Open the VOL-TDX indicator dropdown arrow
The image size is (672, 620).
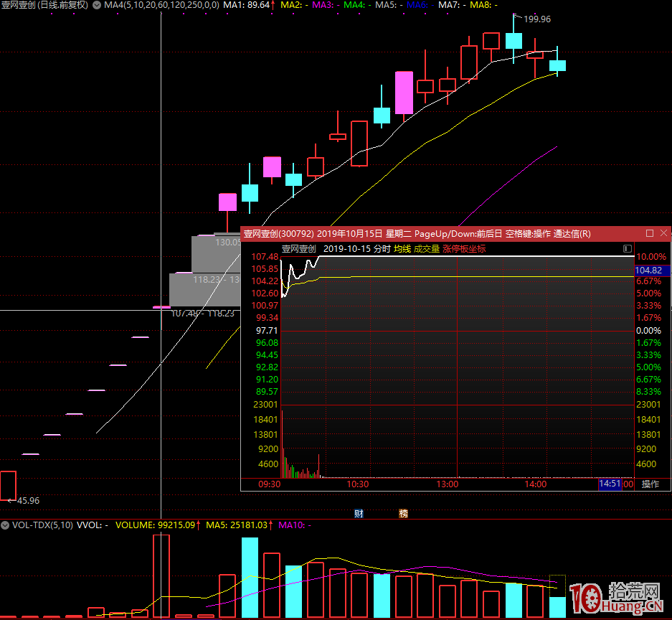[5, 525]
